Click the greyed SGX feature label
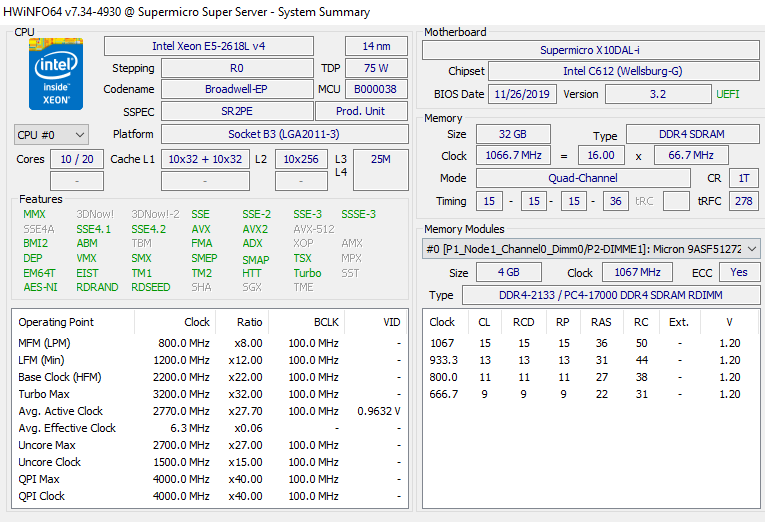Image resolution: width=765 pixels, height=522 pixels. click(252, 287)
